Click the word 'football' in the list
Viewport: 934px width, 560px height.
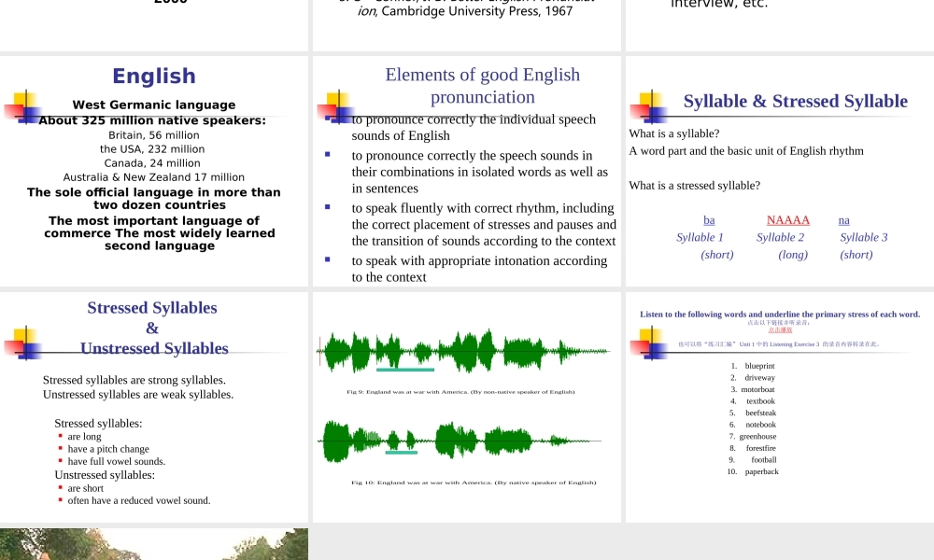764,460
